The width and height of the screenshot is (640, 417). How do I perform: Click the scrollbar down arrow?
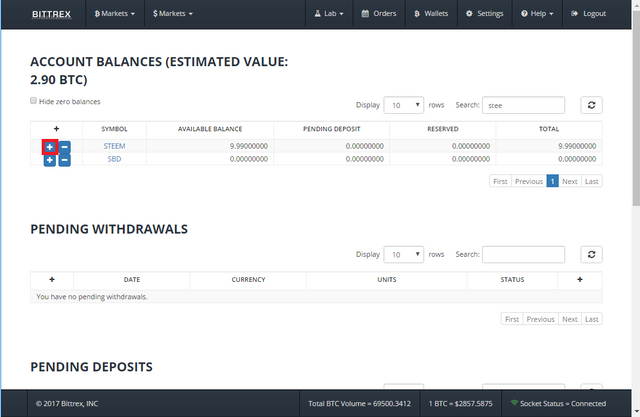tap(636, 412)
